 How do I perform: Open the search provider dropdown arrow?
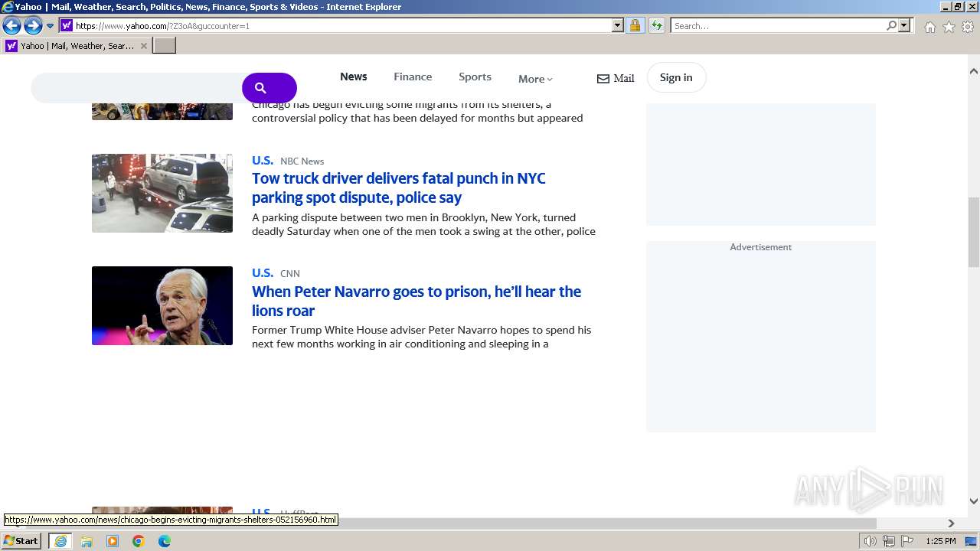pos(904,25)
